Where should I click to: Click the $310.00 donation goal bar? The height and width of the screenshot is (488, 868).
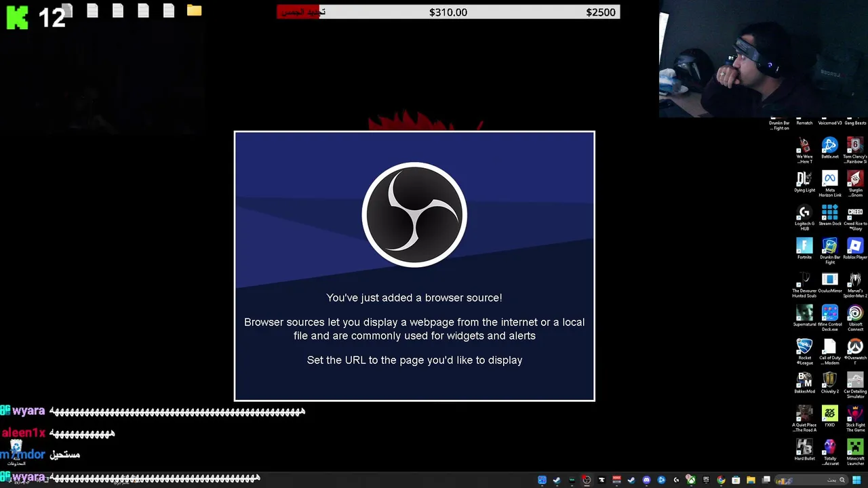coord(448,12)
